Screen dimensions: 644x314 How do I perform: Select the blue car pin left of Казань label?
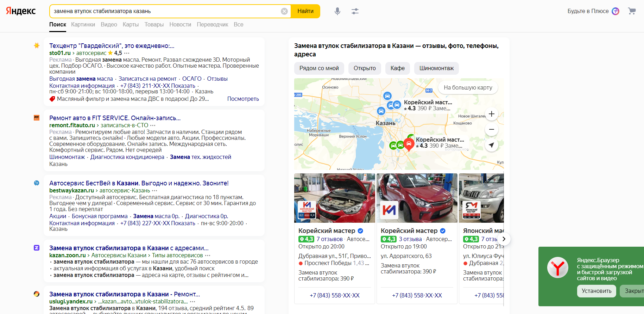point(381,111)
